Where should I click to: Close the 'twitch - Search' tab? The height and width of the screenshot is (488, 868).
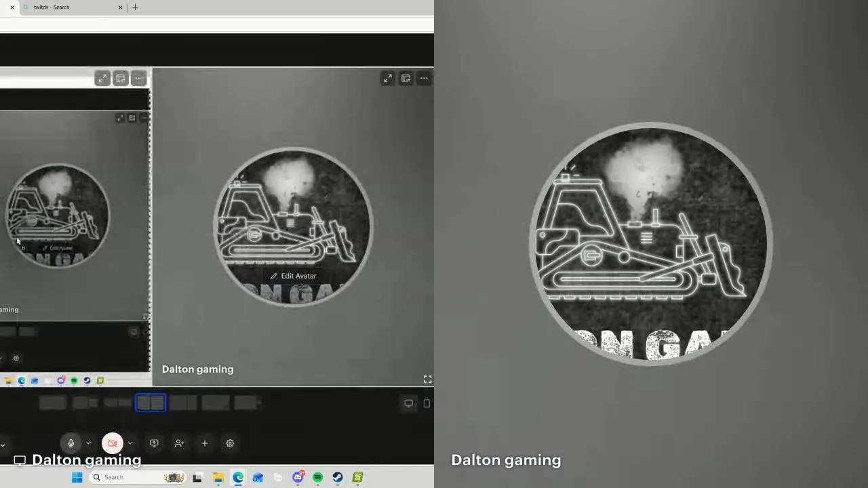[x=121, y=7]
